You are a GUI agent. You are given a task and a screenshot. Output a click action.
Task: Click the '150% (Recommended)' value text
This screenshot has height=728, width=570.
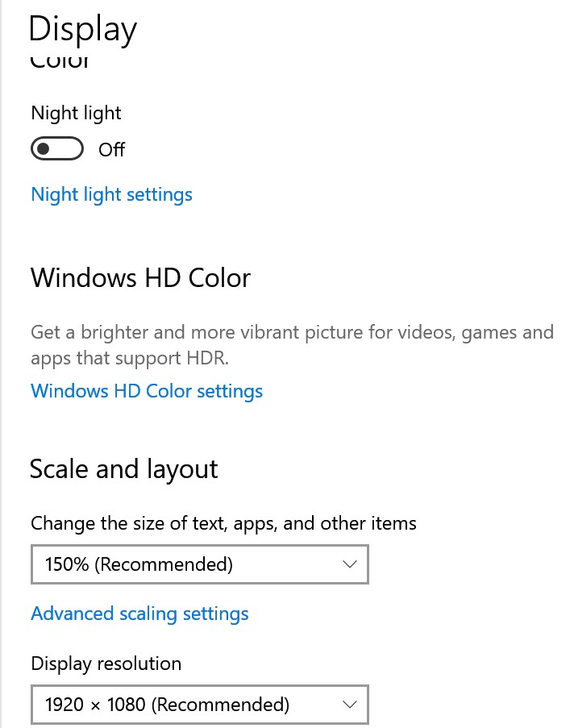[x=139, y=564]
